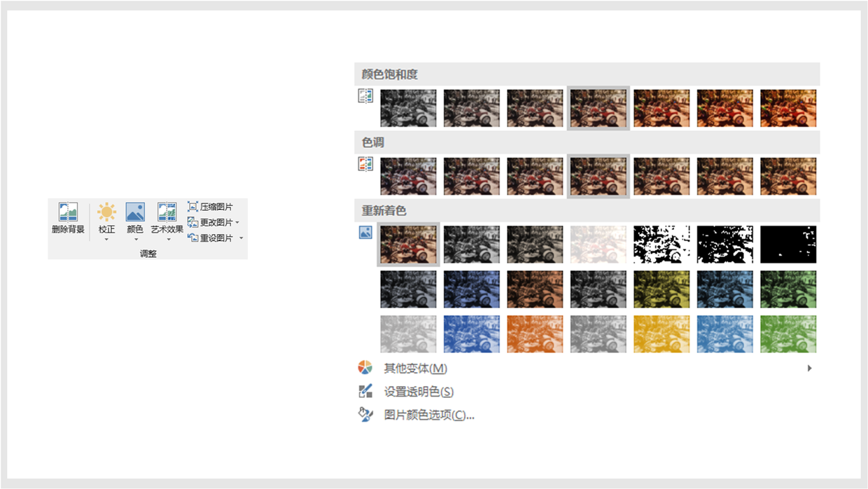The height and width of the screenshot is (489, 868).
Task: Select the 66% saturation thumbnail
Action: [x=535, y=108]
